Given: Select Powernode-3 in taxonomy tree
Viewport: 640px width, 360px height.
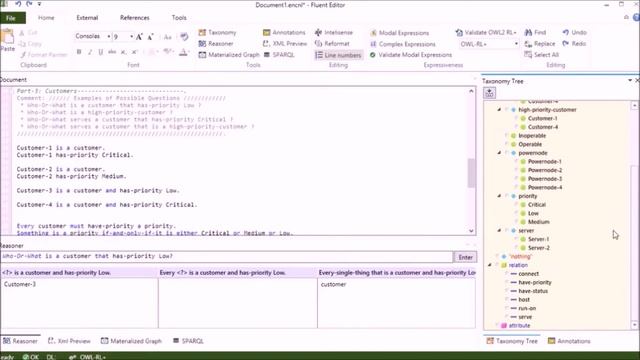Looking at the screenshot, I should pos(545,179).
